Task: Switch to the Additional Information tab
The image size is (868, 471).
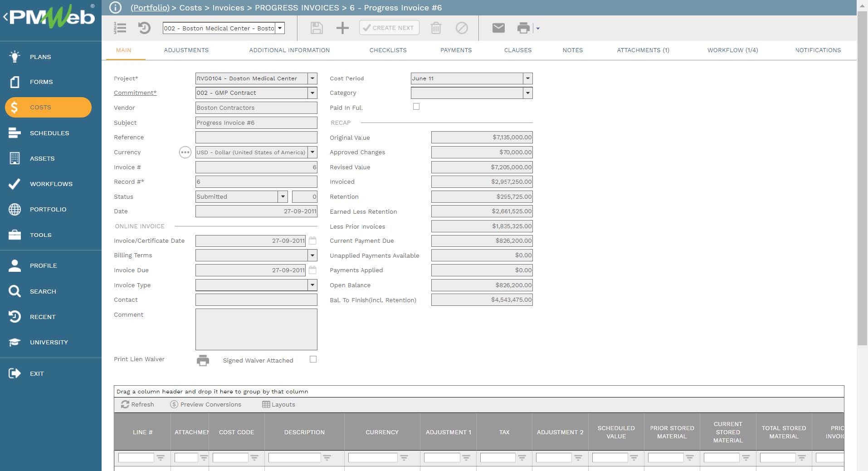Action: pos(289,50)
